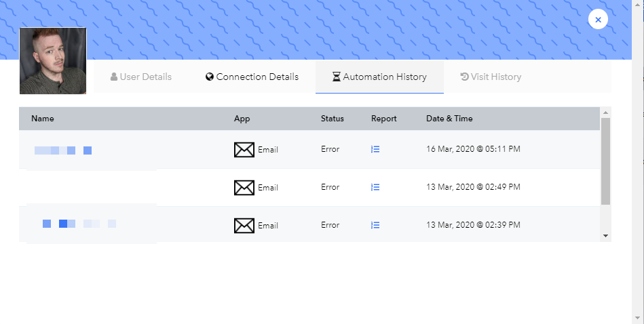The width and height of the screenshot is (644, 324).
Task: Select the blurred automation name in first row
Action: [x=63, y=150]
